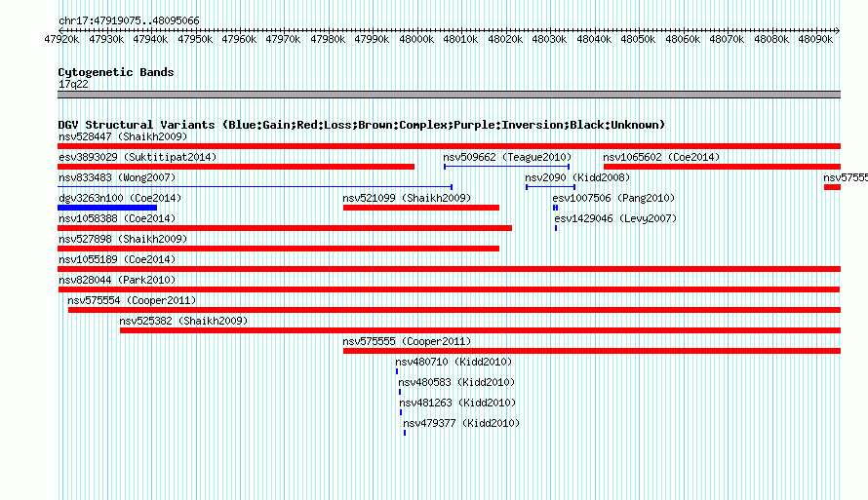Click the 48050k ruler tick label
The image size is (868, 500).
tap(638, 39)
